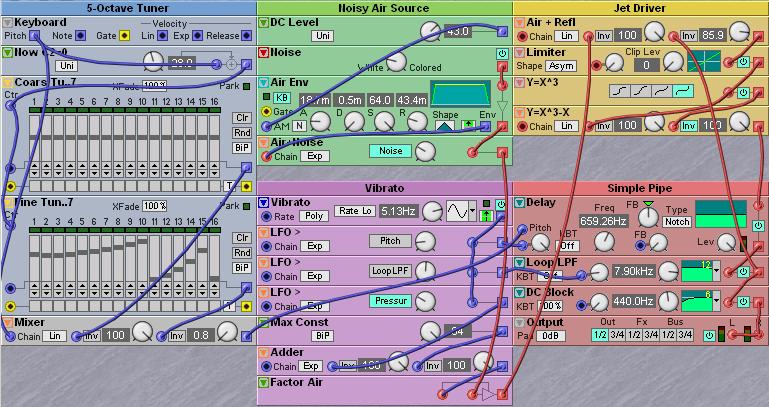Image resolution: width=769 pixels, height=407 pixels.
Task: Click the Clr button in Fine Tune
Action: (242, 238)
